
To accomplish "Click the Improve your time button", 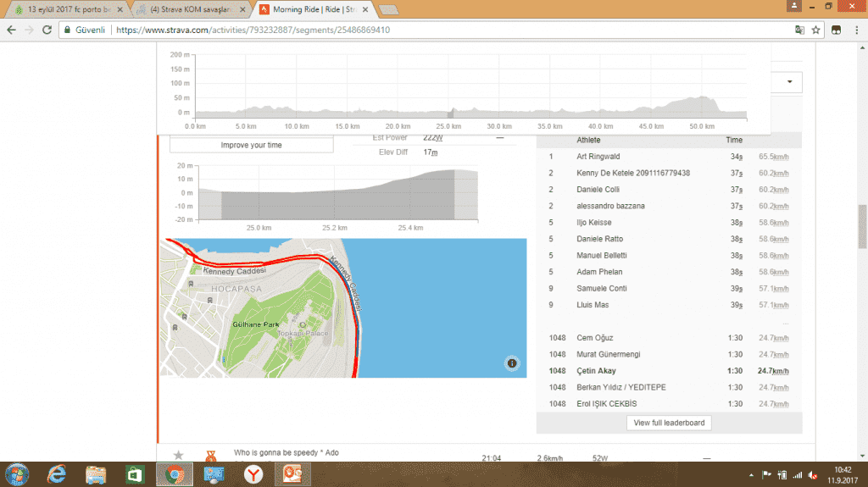I will click(x=252, y=145).
